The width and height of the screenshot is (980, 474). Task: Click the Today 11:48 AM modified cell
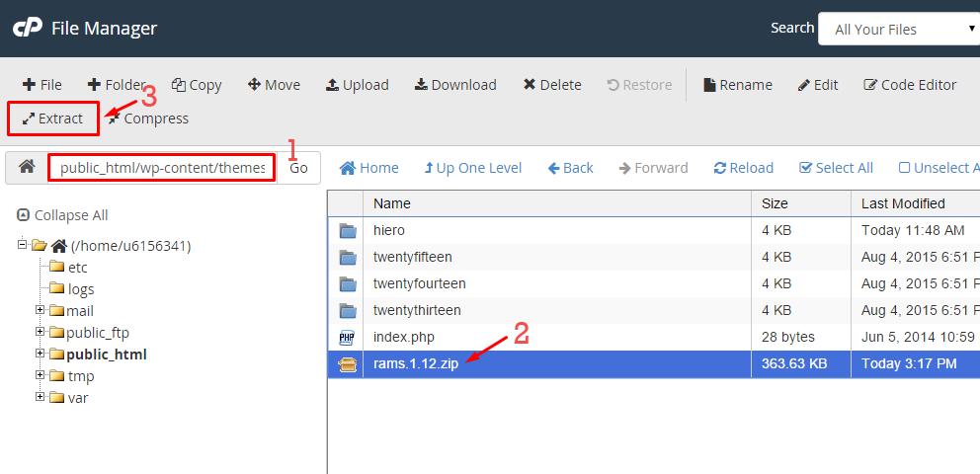coord(916,230)
